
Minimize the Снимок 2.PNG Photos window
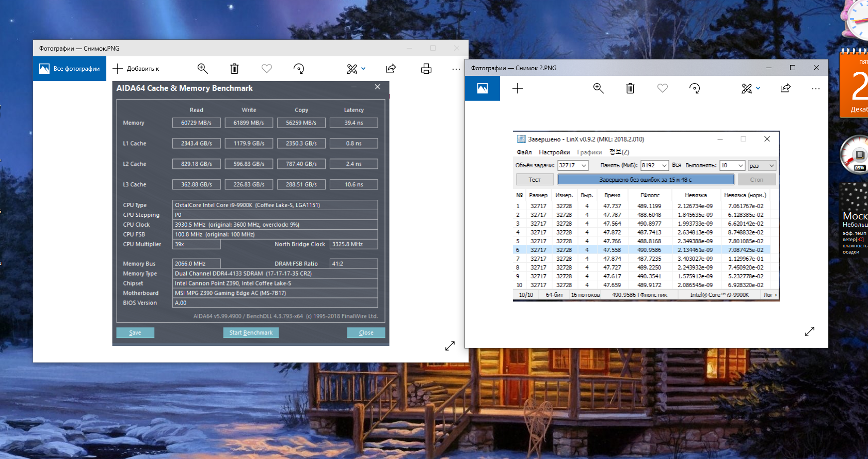point(769,68)
